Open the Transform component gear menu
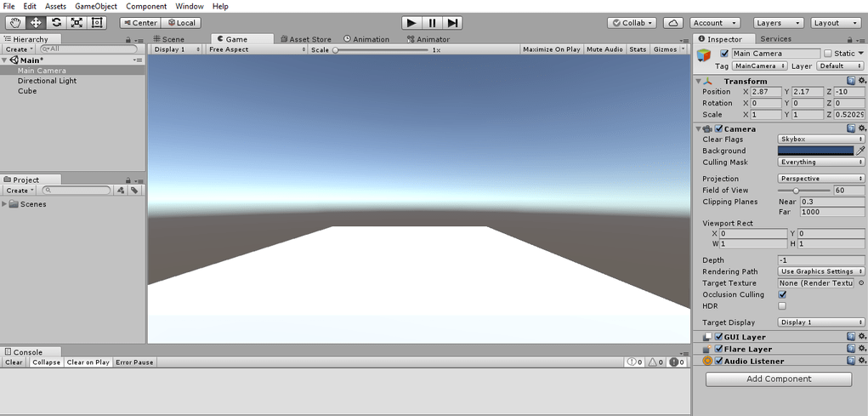Image resolution: width=868 pixels, height=416 pixels. click(861, 81)
